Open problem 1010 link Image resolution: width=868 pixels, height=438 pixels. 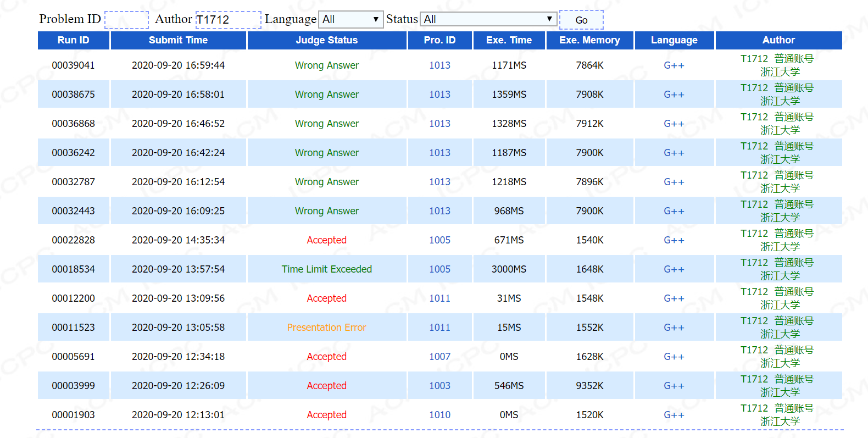439,415
